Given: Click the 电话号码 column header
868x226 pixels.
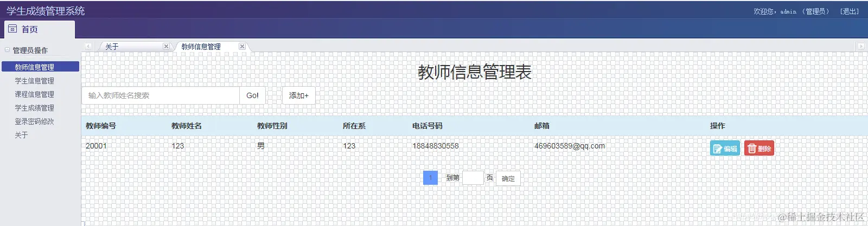Looking at the screenshot, I should tap(427, 126).
